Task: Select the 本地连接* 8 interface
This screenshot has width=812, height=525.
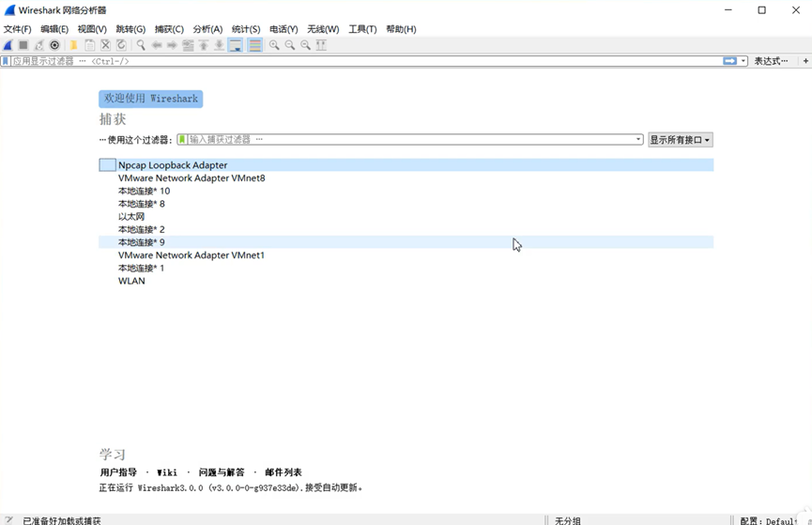Action: tap(406, 204)
